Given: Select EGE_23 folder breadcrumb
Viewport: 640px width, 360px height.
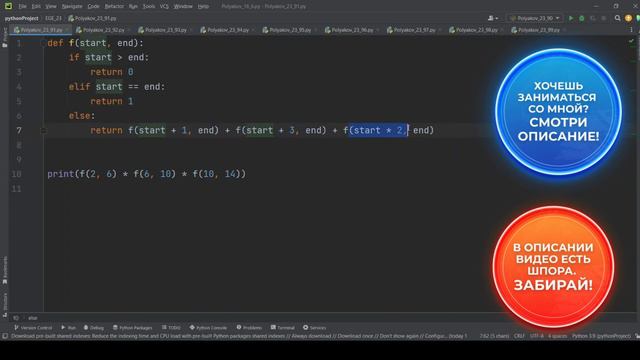Looking at the screenshot, I should [53, 18].
